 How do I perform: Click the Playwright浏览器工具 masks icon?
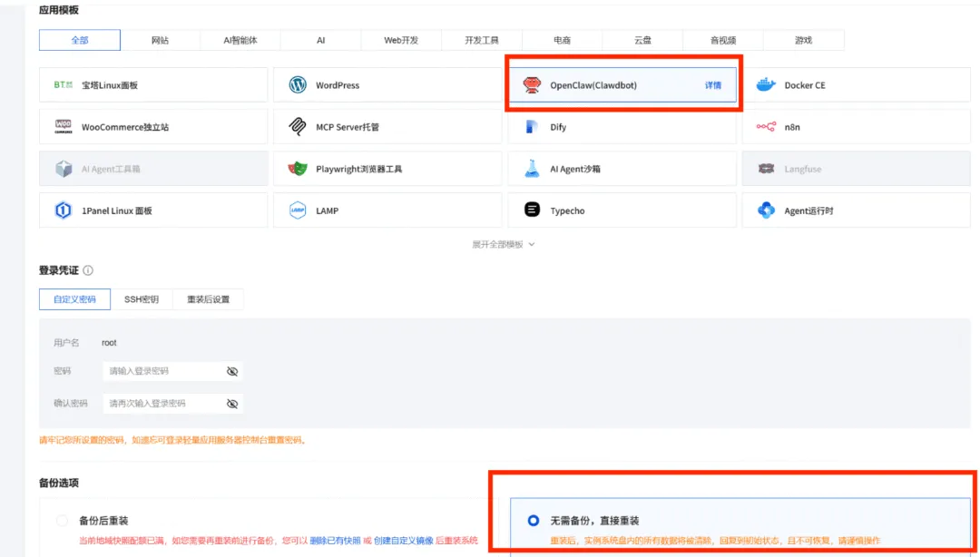tap(298, 168)
